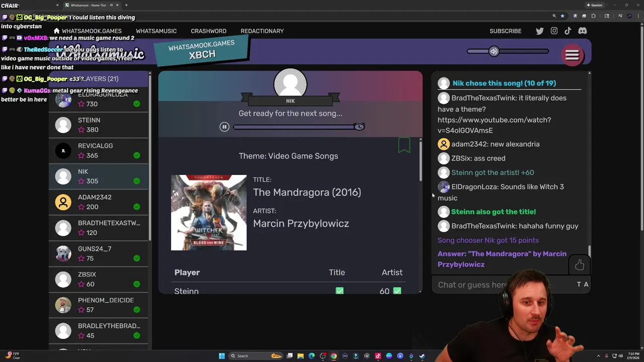
Task: Open YouTube link in BradTheTexasTwink's message
Action: click(494, 125)
